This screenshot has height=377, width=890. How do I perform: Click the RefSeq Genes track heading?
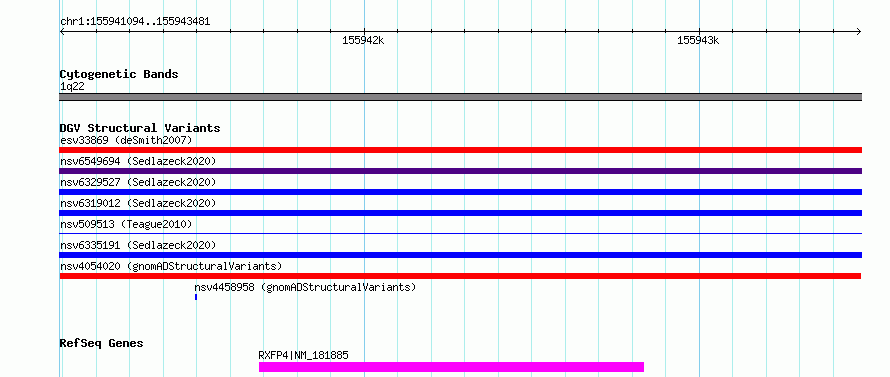(x=101, y=343)
